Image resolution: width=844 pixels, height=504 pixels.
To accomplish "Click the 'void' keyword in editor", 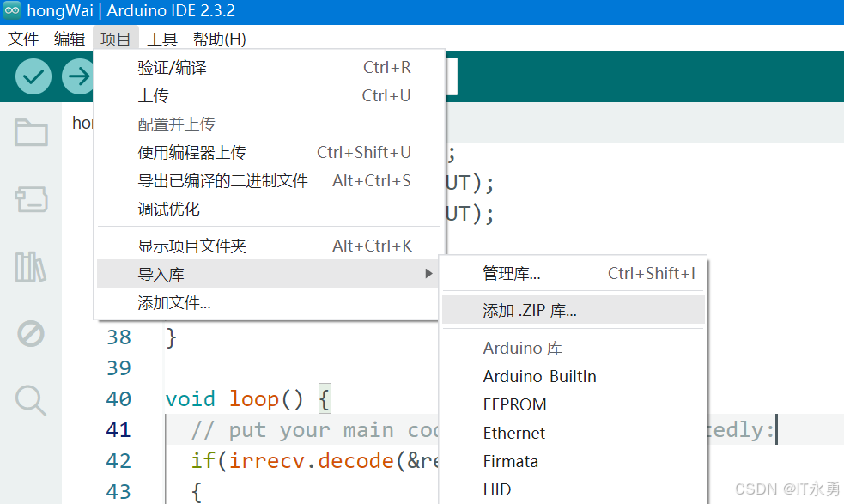I will (191, 399).
